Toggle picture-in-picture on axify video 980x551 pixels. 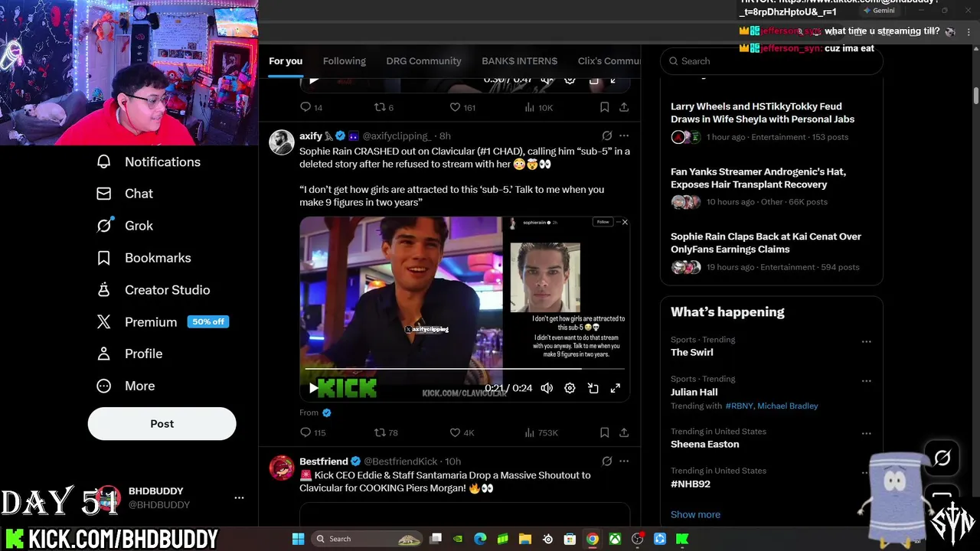click(593, 388)
